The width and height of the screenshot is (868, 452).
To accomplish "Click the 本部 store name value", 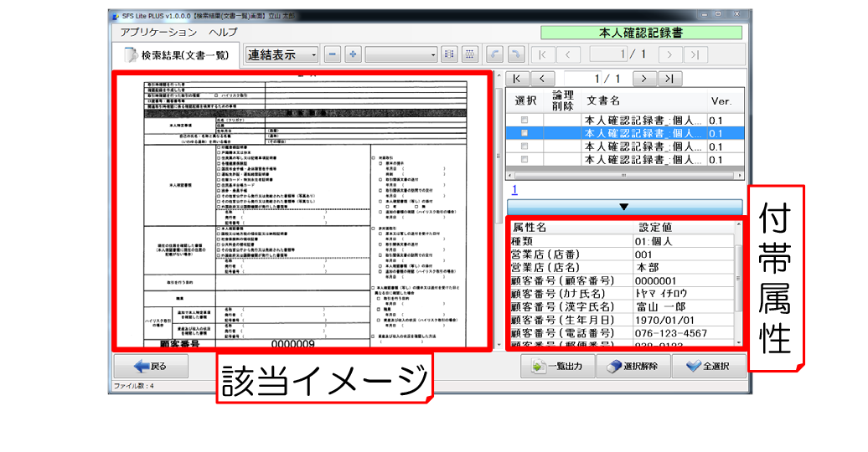I will tap(684, 268).
